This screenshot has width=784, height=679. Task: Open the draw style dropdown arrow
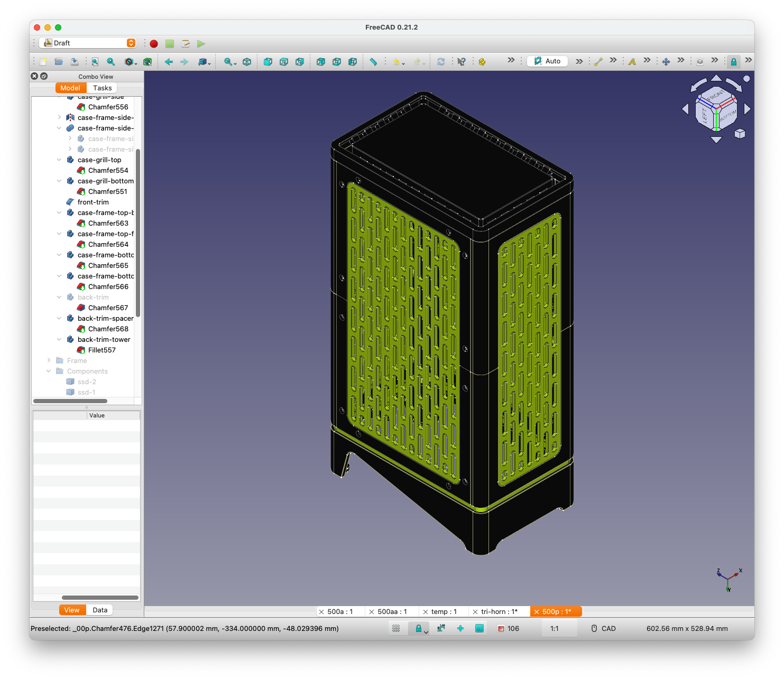(x=136, y=63)
